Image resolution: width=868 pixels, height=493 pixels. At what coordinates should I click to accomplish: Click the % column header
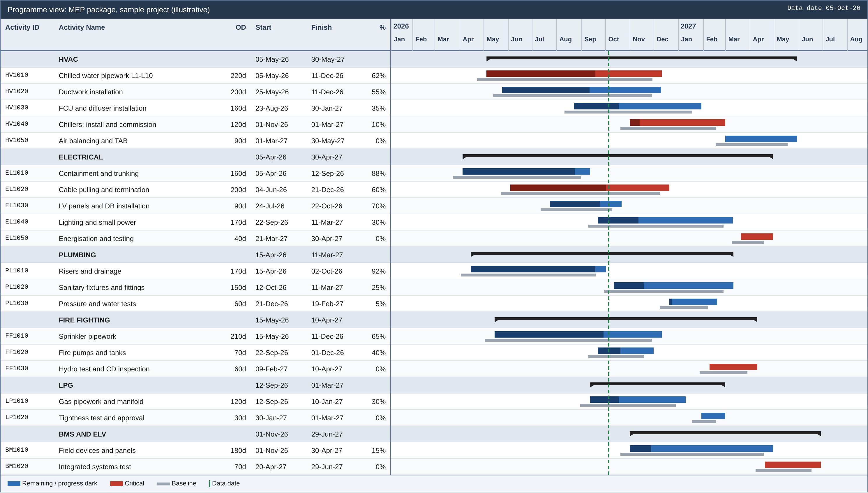coord(382,27)
